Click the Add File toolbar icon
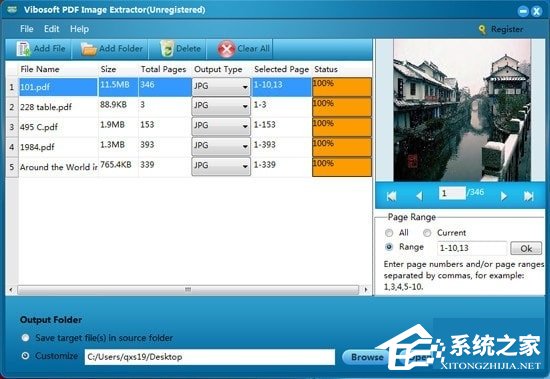The width and height of the screenshot is (550, 379). tap(24, 49)
